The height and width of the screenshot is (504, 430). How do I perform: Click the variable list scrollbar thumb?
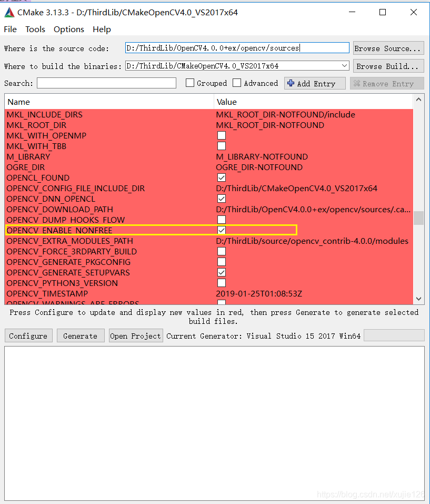click(x=418, y=218)
